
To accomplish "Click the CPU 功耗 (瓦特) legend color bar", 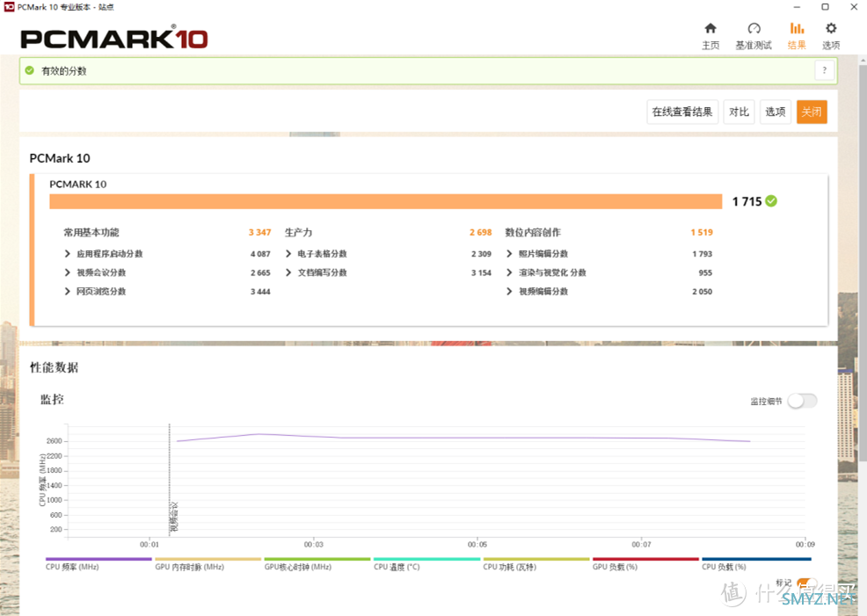I will 536,559.
